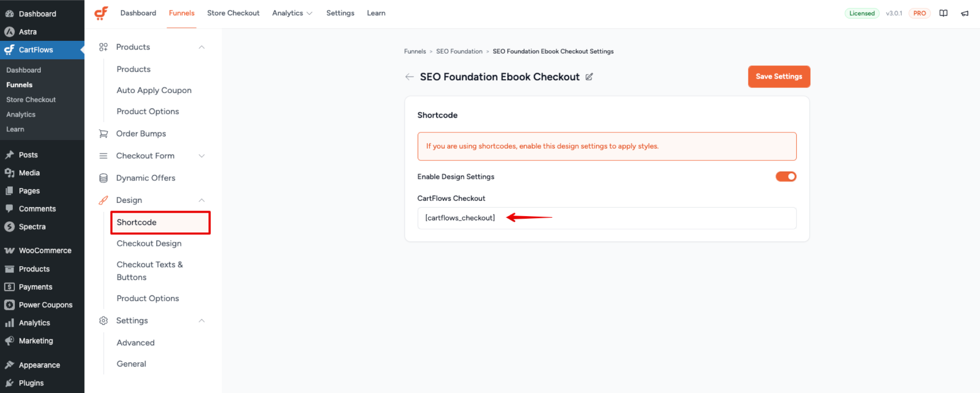Open Learn in CartFlows admin submenu
Image resolution: width=980 pixels, height=393 pixels.
[x=15, y=129]
